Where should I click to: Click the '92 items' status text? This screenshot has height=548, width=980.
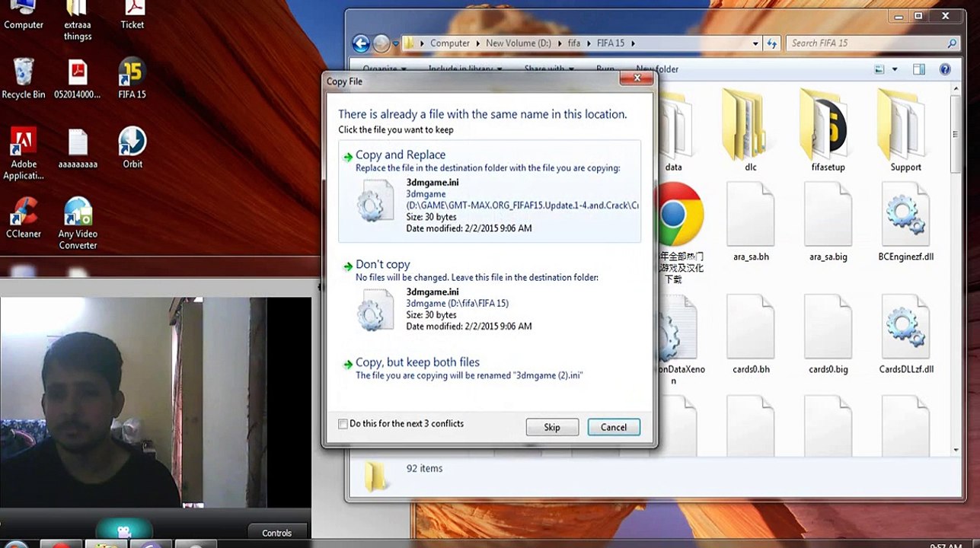(x=424, y=469)
